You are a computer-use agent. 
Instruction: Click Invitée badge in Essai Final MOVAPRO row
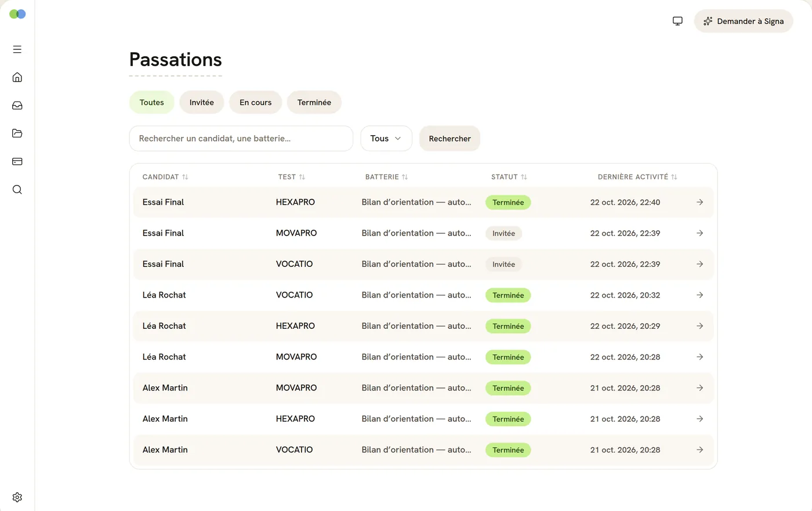(504, 233)
